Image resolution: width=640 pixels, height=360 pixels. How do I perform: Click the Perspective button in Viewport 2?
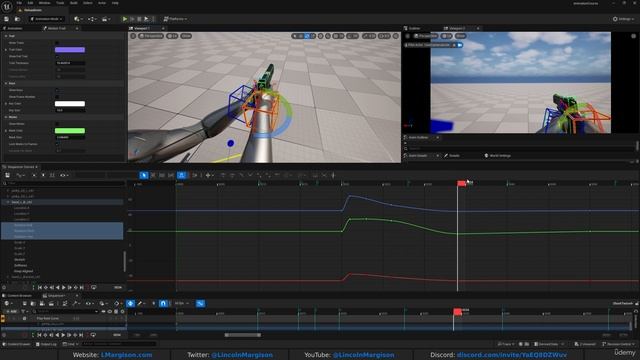pos(425,36)
